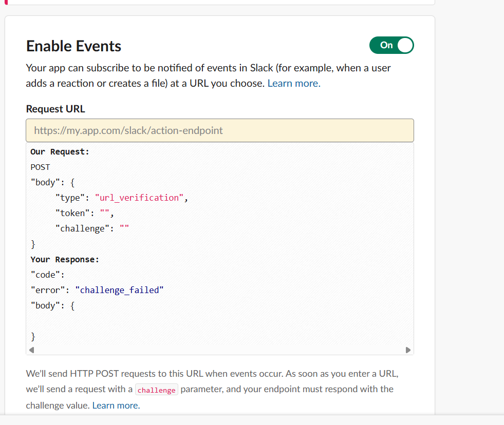
Task: Click the right scroll arrow of code box
Action: (408, 350)
